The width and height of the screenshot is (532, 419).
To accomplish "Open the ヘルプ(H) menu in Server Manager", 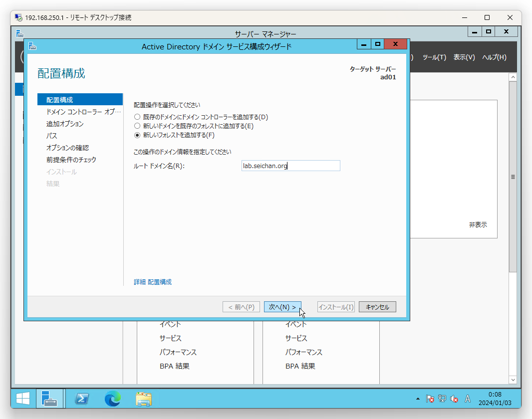I will 495,57.
